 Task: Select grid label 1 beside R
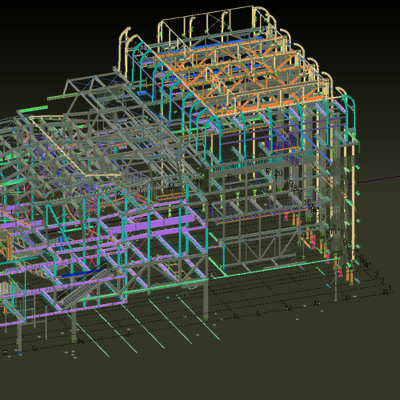coord(390,287)
